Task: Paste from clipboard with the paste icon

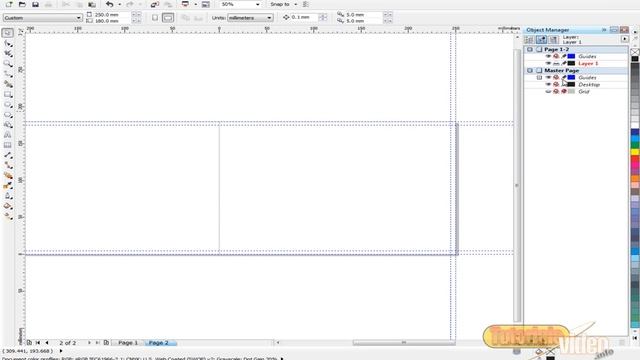Action: click(x=92, y=4)
